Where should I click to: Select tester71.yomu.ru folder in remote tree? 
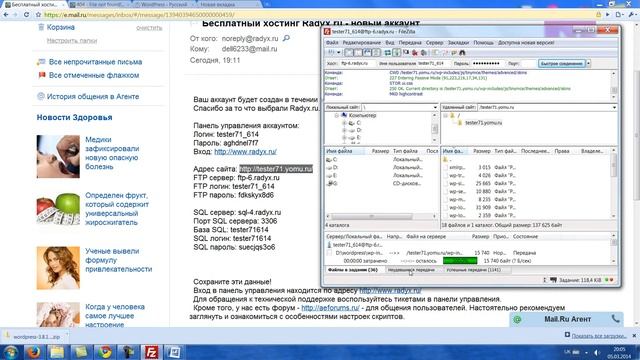pos(484,123)
